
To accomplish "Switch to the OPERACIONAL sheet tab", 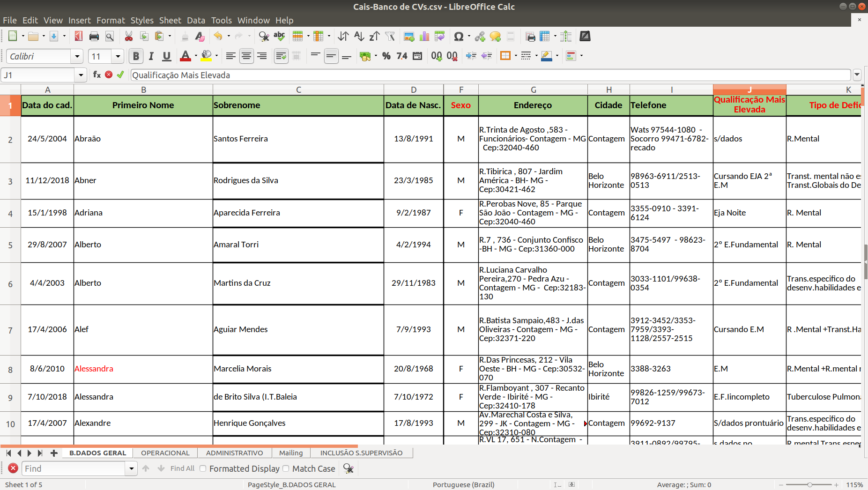I will [x=165, y=453].
